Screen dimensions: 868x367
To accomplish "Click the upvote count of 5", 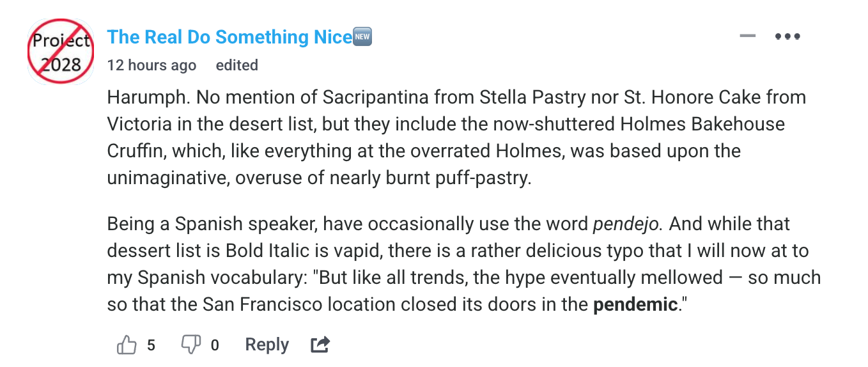I will tap(151, 345).
